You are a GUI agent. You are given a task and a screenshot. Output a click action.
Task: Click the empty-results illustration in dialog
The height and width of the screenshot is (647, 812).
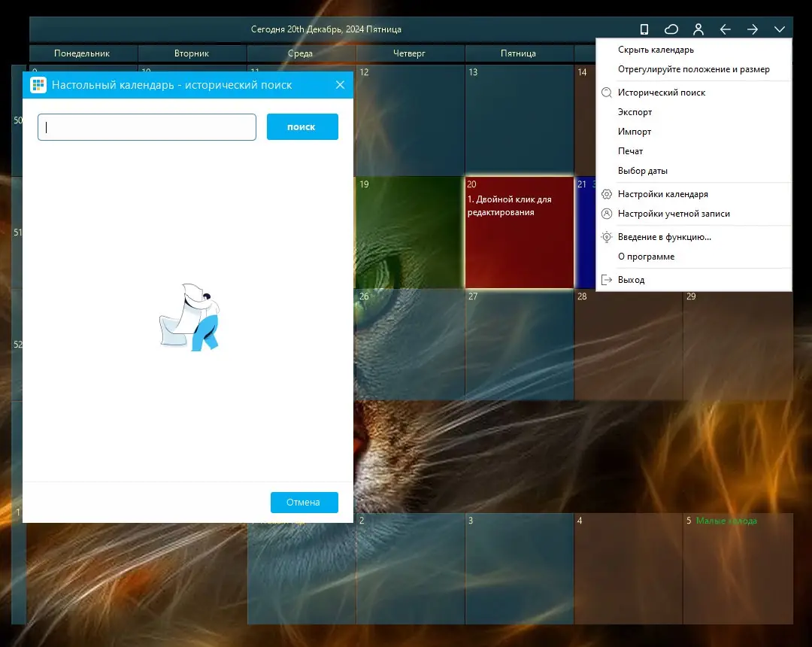pos(190,317)
